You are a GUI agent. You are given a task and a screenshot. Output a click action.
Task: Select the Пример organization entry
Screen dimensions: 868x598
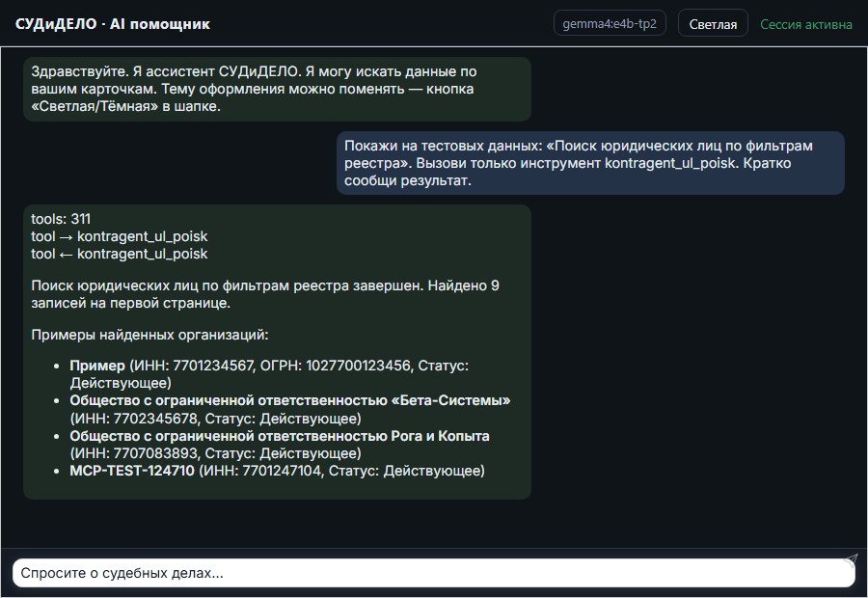(x=269, y=374)
